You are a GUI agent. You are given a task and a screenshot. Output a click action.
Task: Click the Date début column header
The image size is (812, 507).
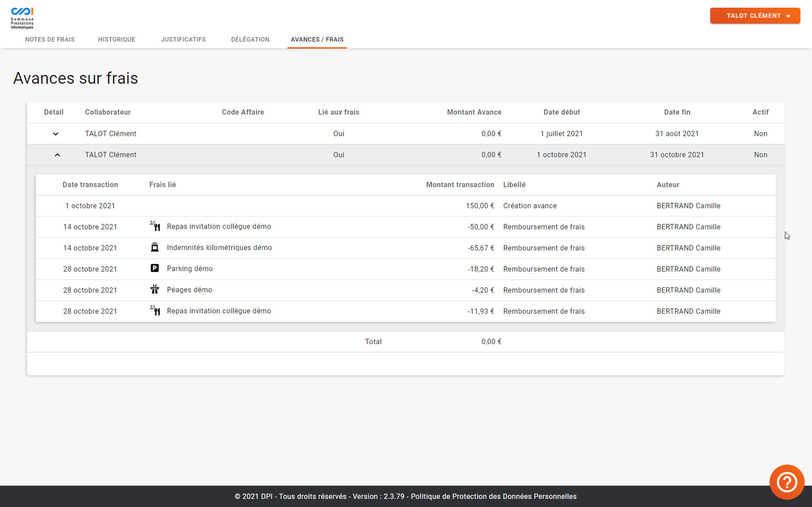[561, 112]
